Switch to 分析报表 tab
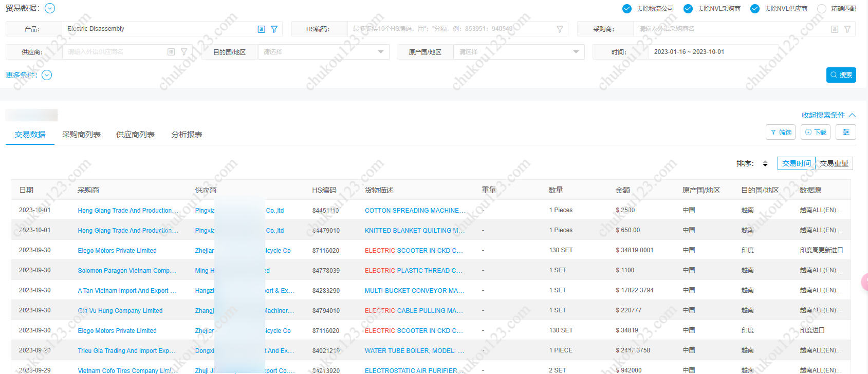The width and height of the screenshot is (868, 374). coord(187,135)
